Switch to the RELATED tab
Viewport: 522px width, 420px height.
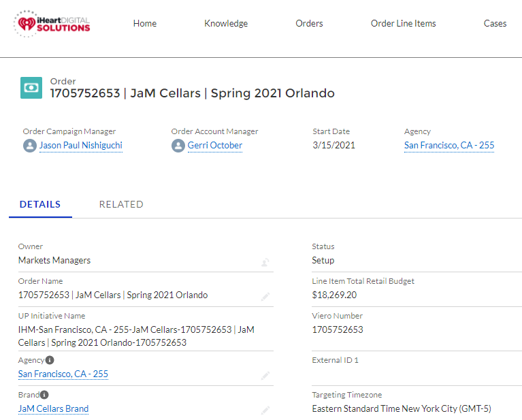(x=121, y=204)
